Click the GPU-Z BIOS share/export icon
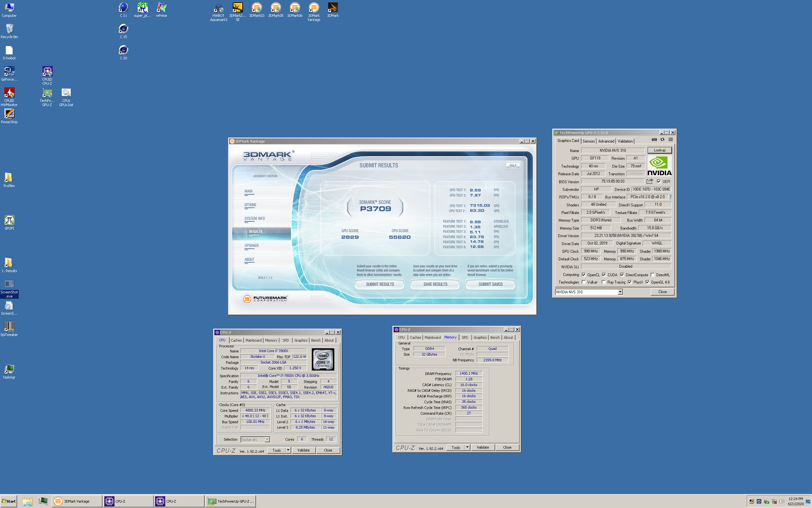This screenshot has width=812, height=508. (650, 181)
